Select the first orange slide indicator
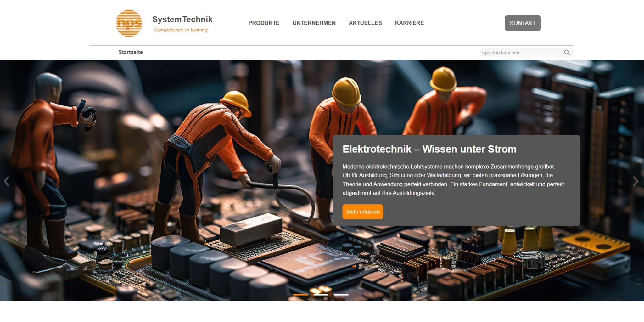The width and height of the screenshot is (644, 322). [300, 295]
